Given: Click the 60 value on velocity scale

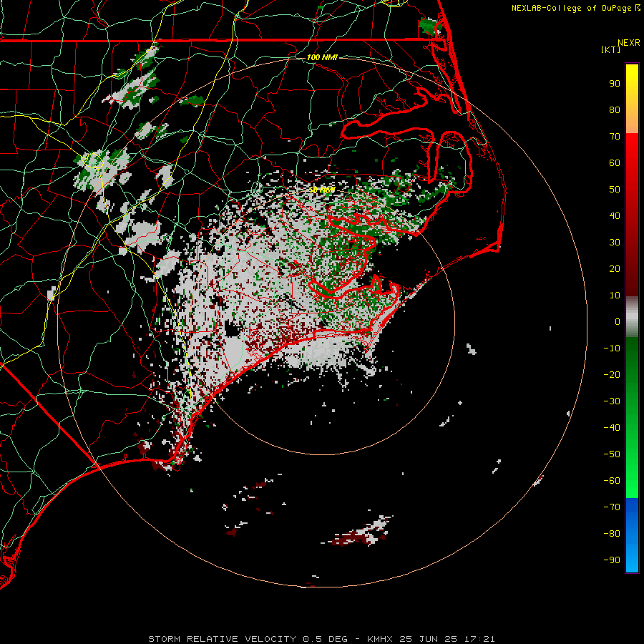Looking at the screenshot, I should coord(615,163).
